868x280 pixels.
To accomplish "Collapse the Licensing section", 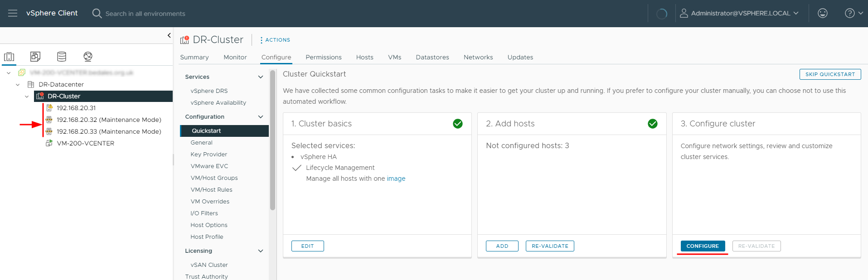I will coord(261,251).
